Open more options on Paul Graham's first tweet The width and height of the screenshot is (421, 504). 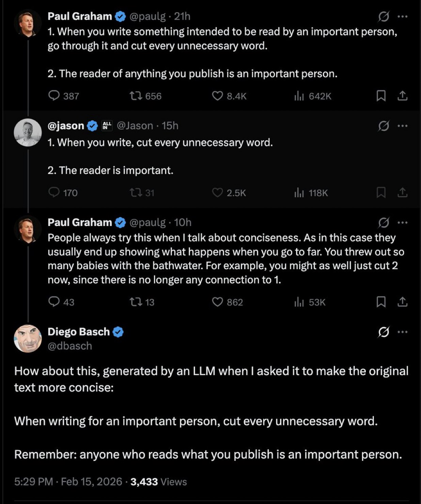(x=403, y=16)
